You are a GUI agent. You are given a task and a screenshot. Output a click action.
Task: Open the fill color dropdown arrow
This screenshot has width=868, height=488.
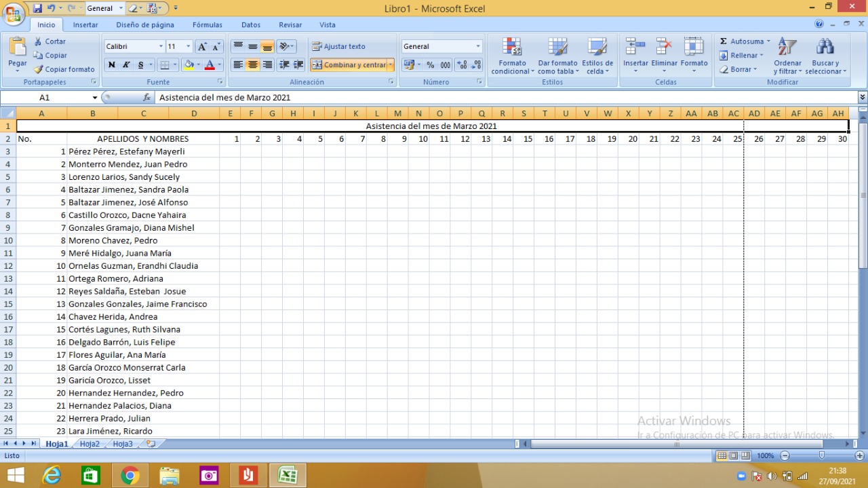point(199,65)
